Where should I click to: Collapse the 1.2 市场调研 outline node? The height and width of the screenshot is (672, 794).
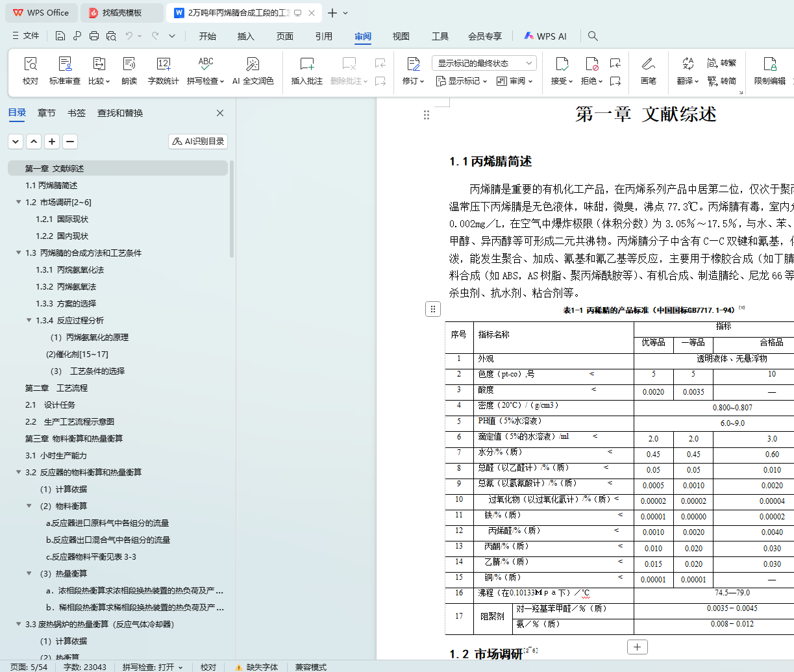(18, 202)
